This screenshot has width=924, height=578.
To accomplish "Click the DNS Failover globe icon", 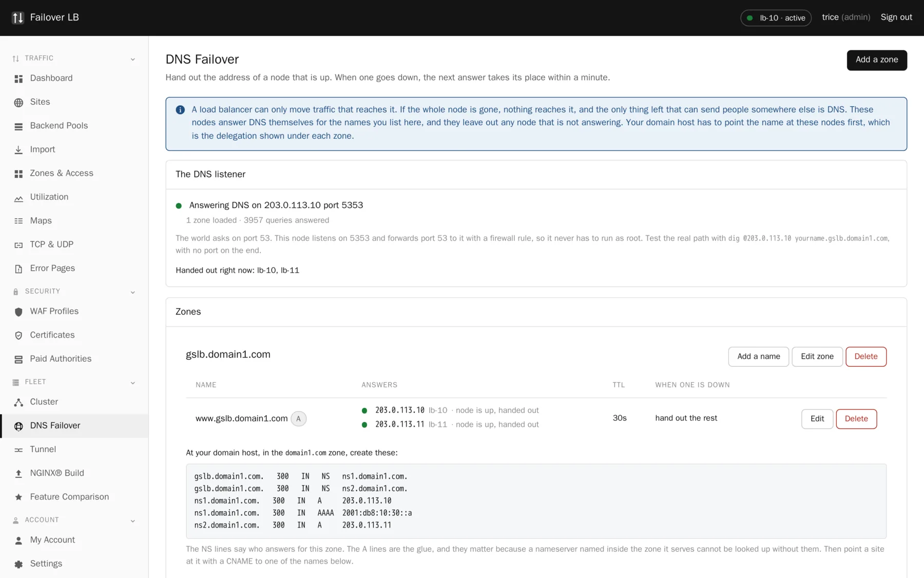I will [18, 426].
